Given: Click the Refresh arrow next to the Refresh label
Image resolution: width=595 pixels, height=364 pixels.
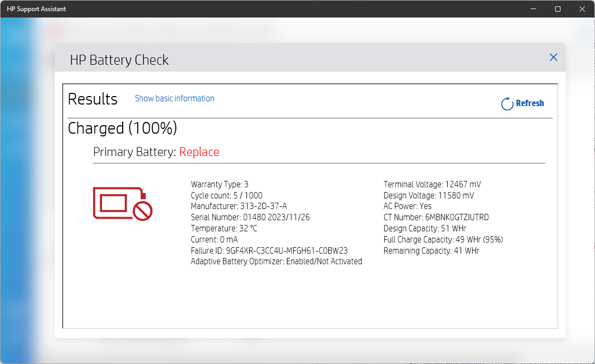Looking at the screenshot, I should click(506, 103).
